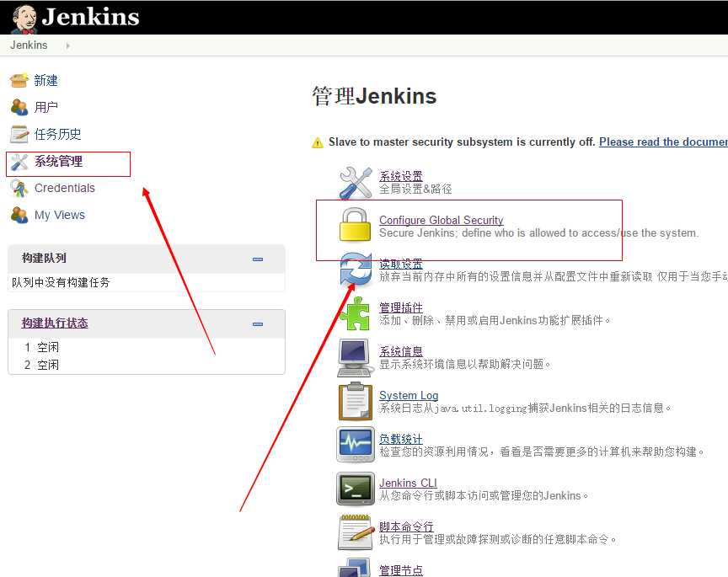Open the 负载统计 link
Viewport: 728px width, 577px height.
tap(401, 439)
